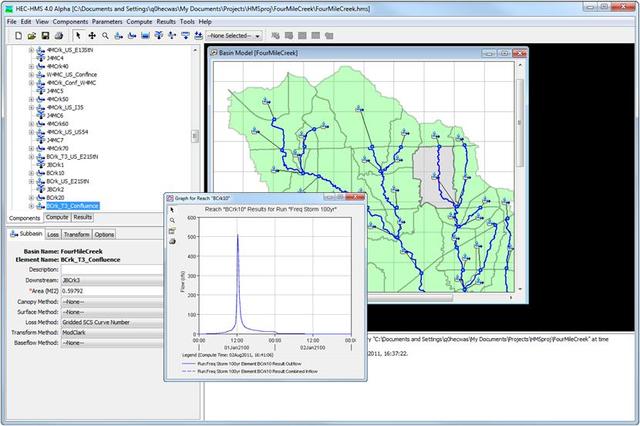
Task: Open the compute run selector dropdown
Action: coord(234,36)
